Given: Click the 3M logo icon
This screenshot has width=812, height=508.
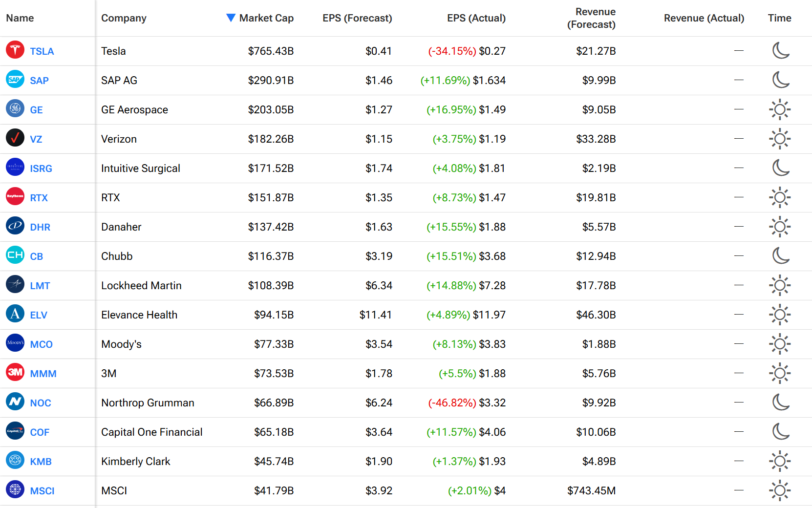Looking at the screenshot, I should (x=15, y=372).
